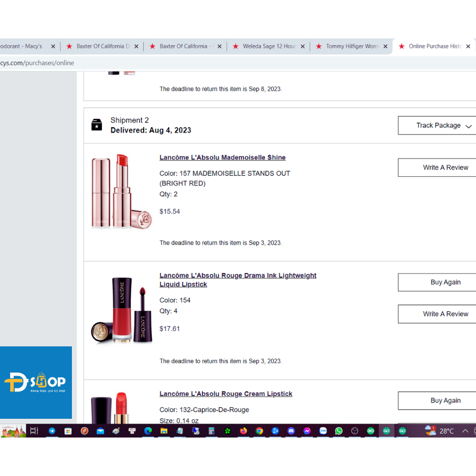476x476 pixels.
Task: Open the Paint app in taskbar
Action: pos(116,431)
